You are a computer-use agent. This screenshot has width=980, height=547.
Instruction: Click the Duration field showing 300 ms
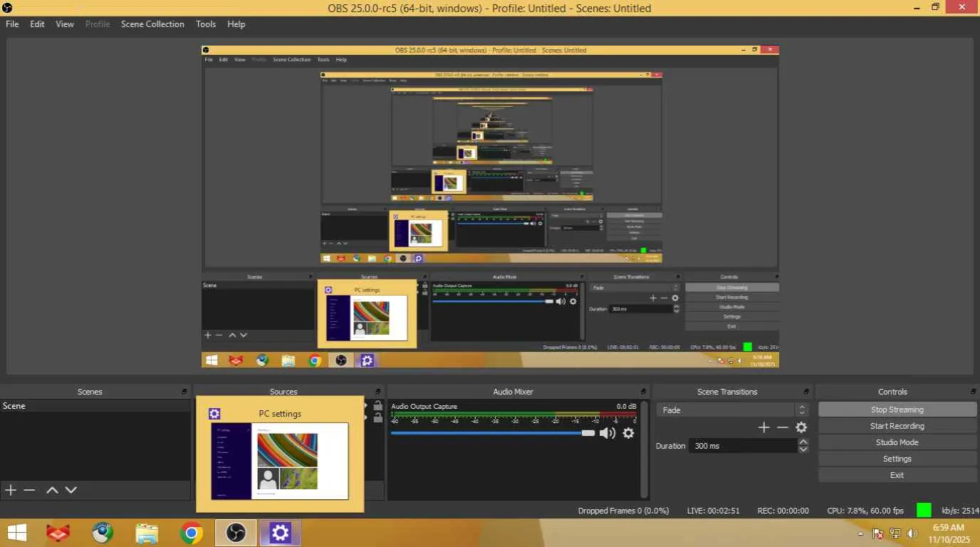[744, 446]
